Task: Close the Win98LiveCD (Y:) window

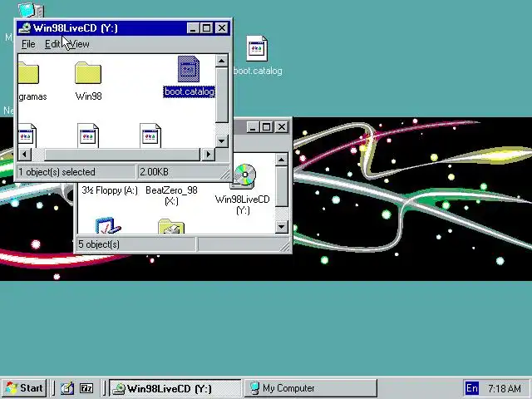Action: tap(222, 28)
